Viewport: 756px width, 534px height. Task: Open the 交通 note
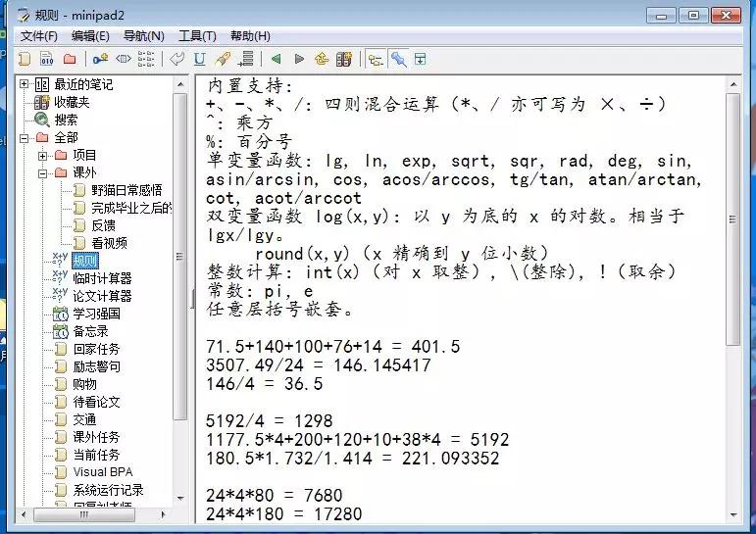pyautogui.click(x=84, y=419)
